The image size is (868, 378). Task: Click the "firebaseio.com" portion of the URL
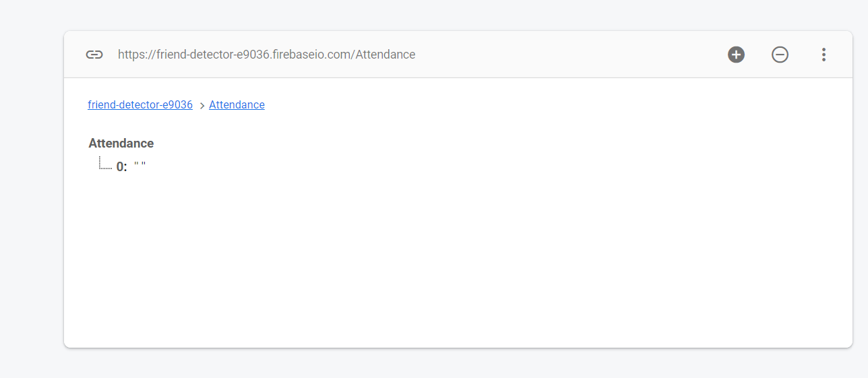[x=314, y=55]
